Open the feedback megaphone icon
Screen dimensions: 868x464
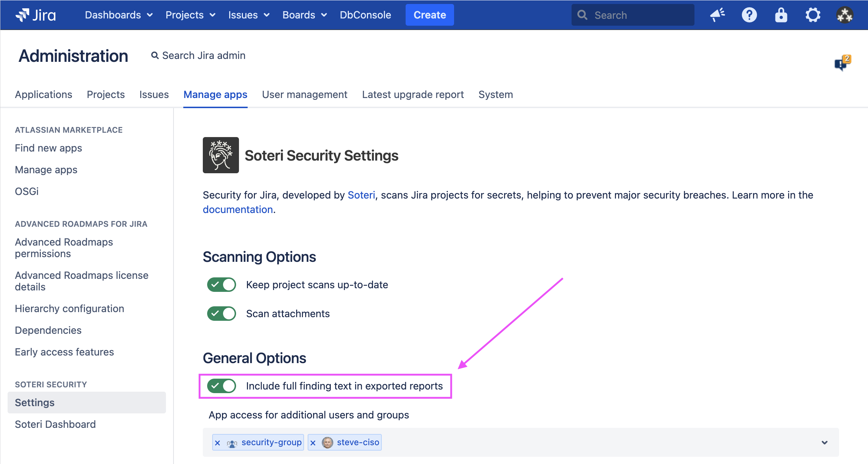click(717, 15)
